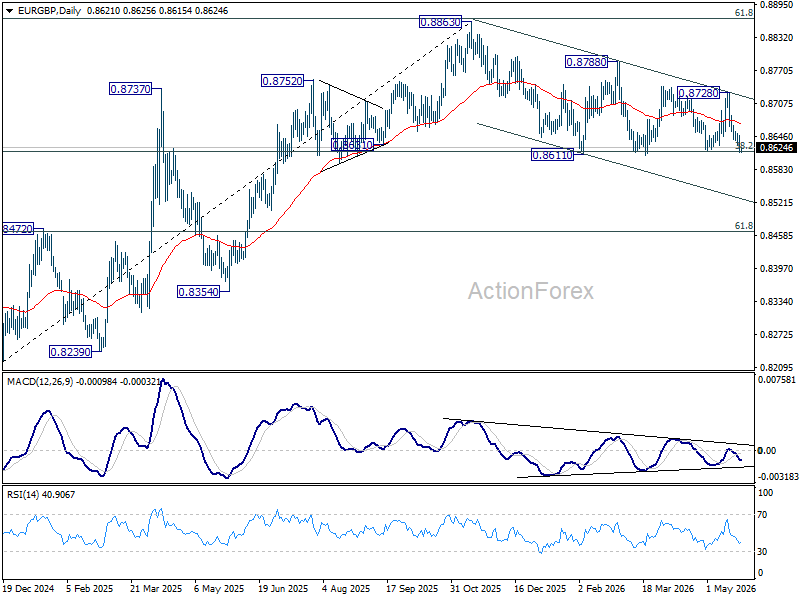
Task: Click the 0.82390 low price label
Action: tap(70, 352)
